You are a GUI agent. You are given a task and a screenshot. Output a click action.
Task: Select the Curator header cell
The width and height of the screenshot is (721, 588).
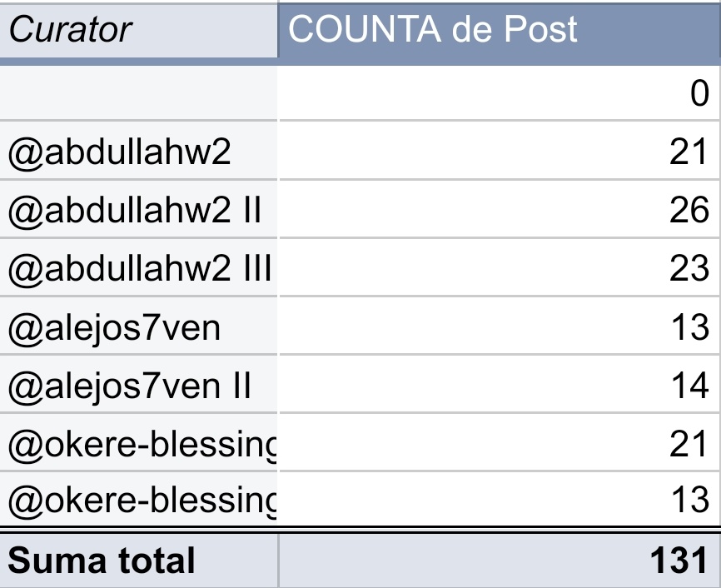tap(139, 30)
